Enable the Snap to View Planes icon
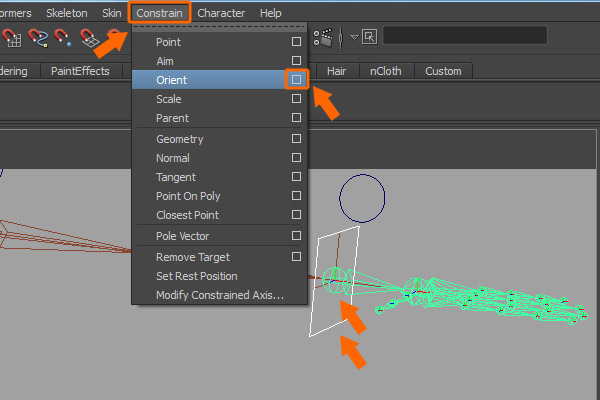Image resolution: width=600 pixels, height=400 pixels. click(90, 38)
